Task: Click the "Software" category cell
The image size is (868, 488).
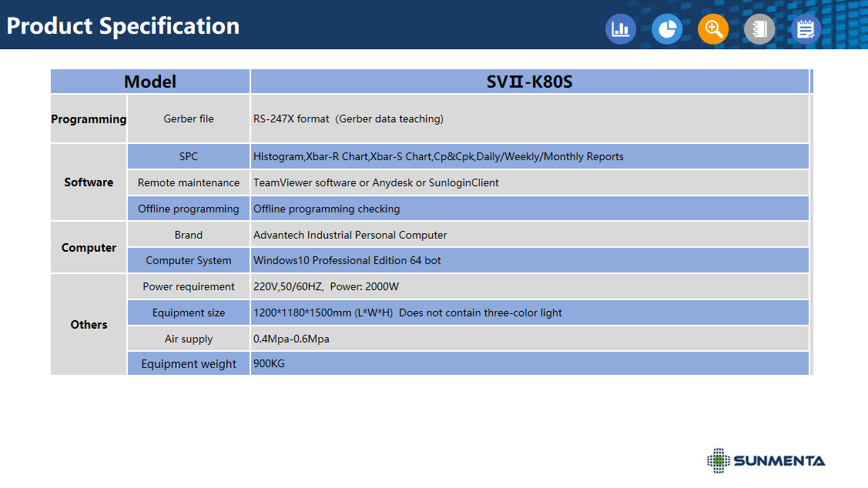Action: [89, 182]
